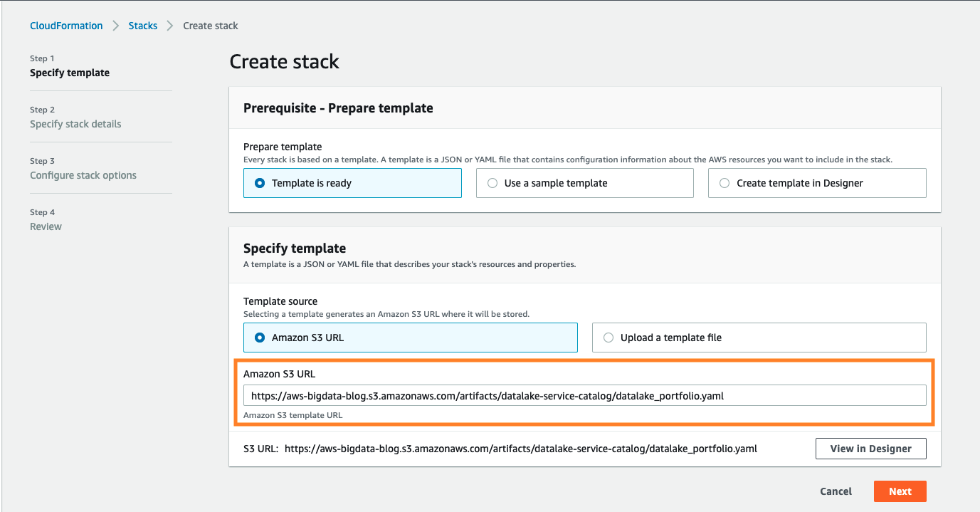The width and height of the screenshot is (980, 512).
Task: Click the Create stack page heading
Action: point(284,62)
